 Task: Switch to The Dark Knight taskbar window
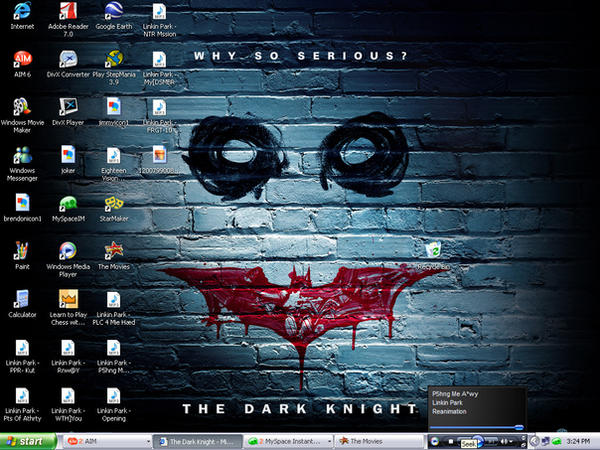[x=197, y=442]
